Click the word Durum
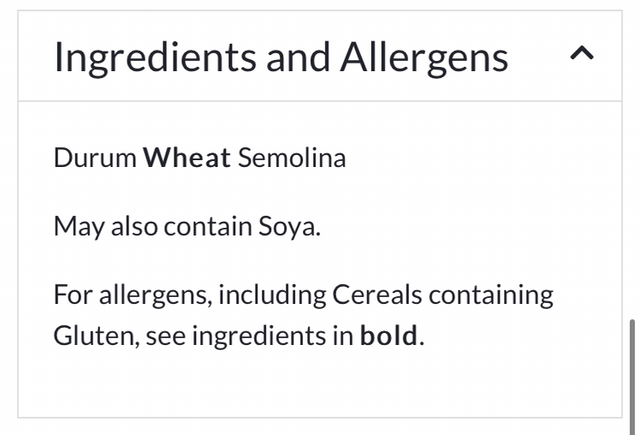Viewport: 640px width, 435px height. coord(95,158)
